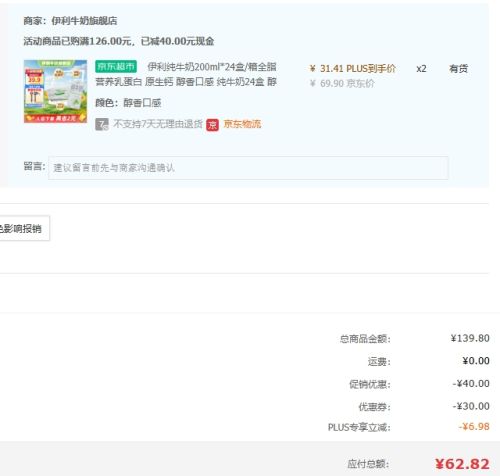Click the 影响报销 button
Screen dimensions: 500x476
click(x=24, y=228)
